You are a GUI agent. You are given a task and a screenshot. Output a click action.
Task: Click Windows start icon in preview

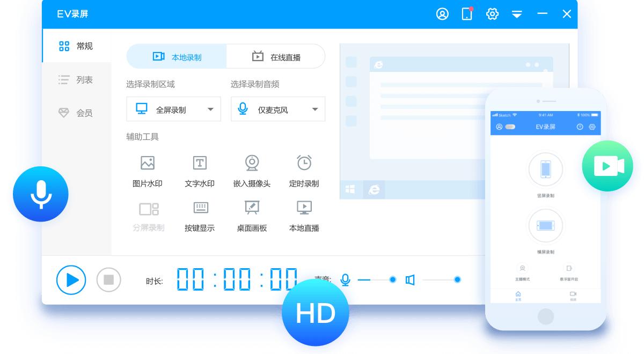pyautogui.click(x=350, y=189)
